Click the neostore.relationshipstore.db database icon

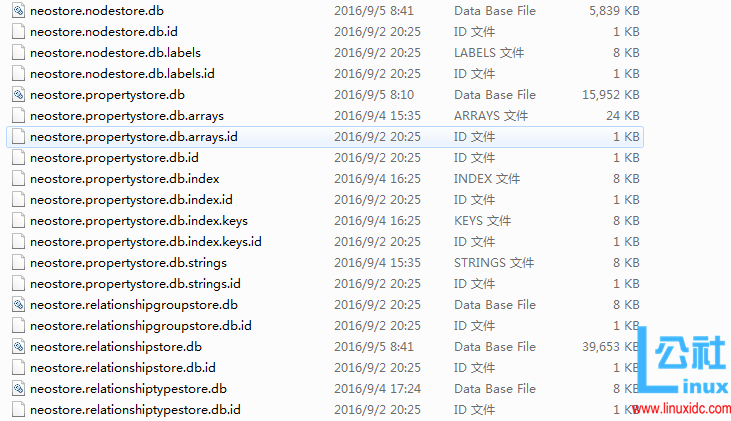tap(18, 346)
